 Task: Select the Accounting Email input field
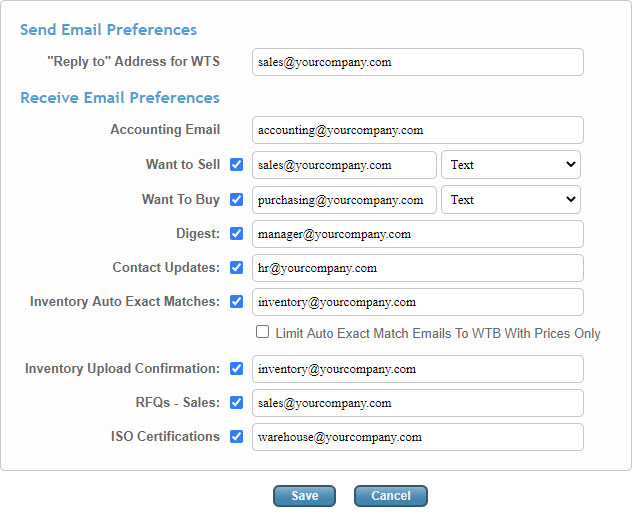(417, 130)
